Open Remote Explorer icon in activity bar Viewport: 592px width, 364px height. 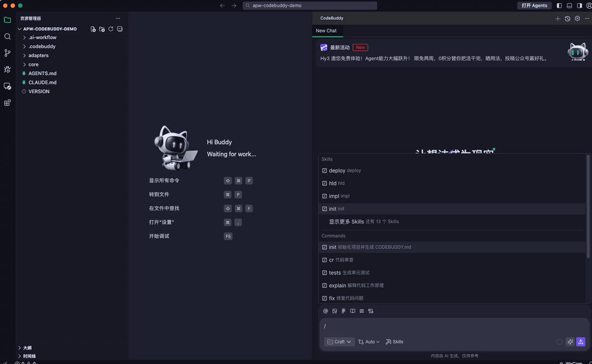tap(7, 86)
